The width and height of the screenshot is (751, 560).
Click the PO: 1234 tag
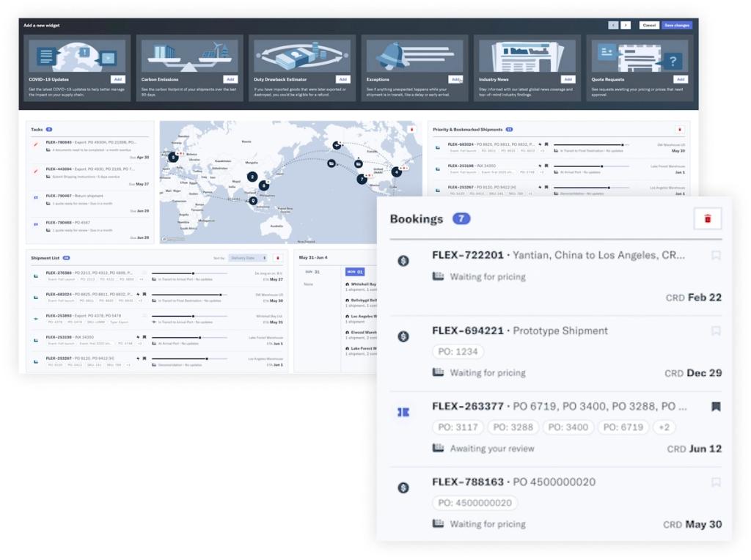click(458, 351)
